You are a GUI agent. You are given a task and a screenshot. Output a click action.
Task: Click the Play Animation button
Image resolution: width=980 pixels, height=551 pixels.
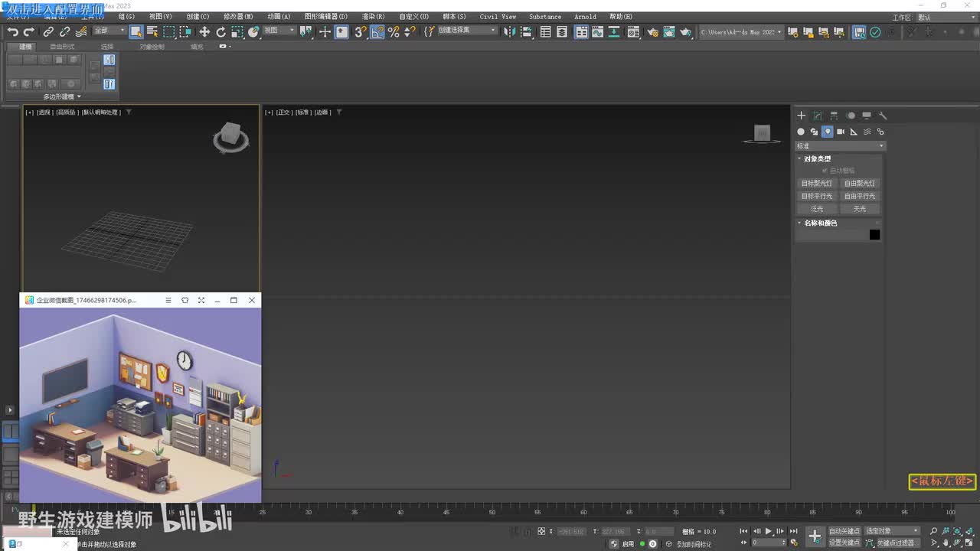tap(769, 531)
